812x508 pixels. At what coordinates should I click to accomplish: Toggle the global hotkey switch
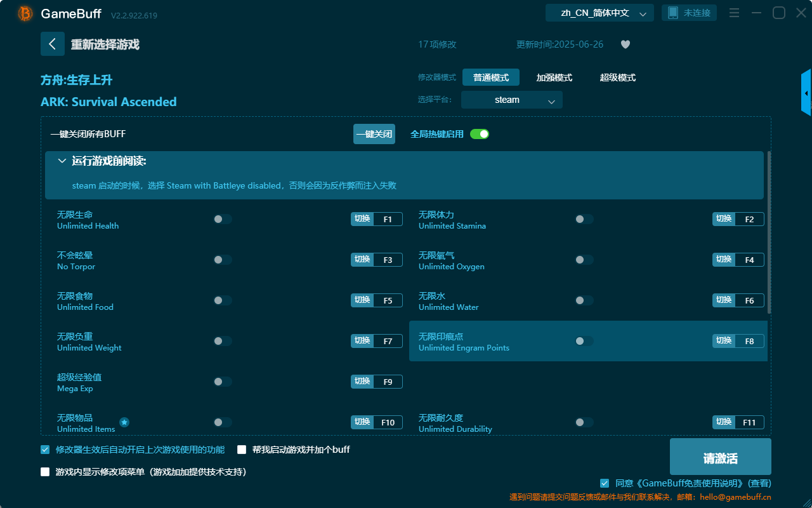pos(480,134)
